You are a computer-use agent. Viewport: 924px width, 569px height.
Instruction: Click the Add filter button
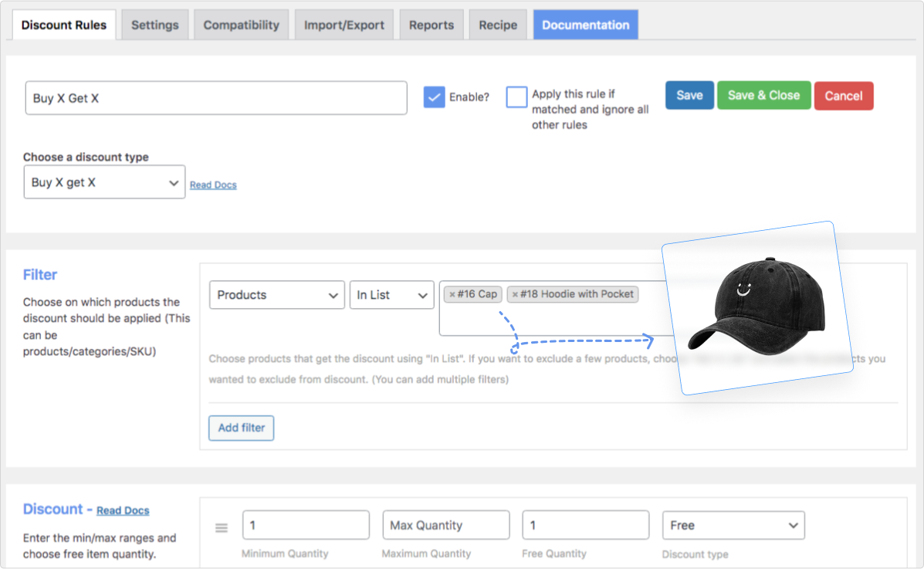[241, 428]
